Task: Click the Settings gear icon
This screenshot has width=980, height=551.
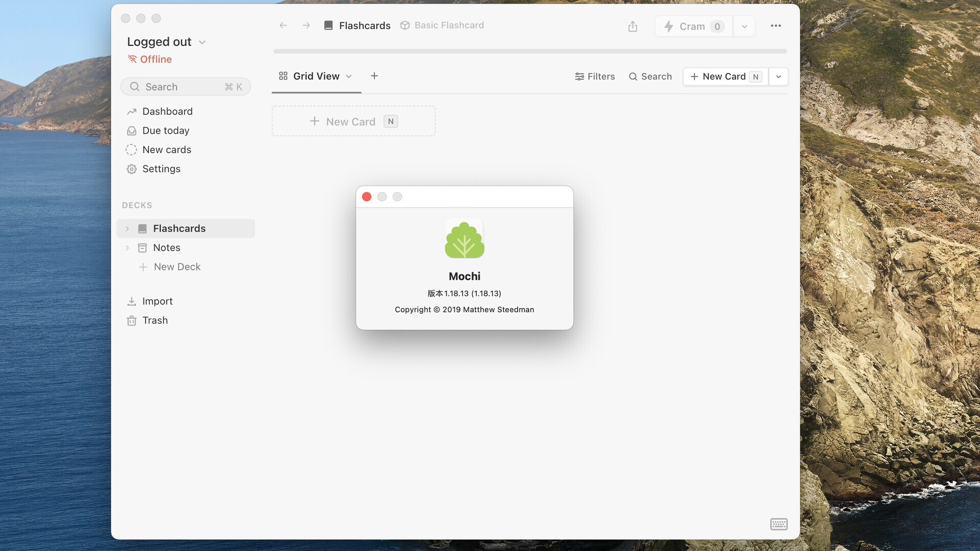Action: [x=132, y=169]
